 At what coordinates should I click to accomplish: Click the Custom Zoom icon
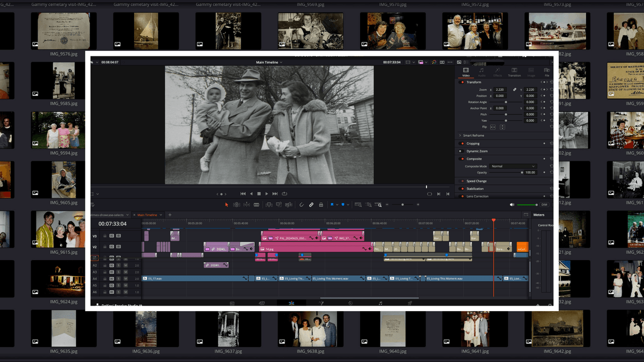[378, 204]
